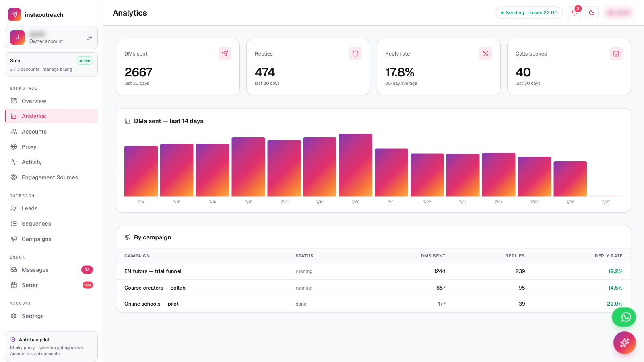Go to Accounts in the sidebar
644x362 pixels.
click(x=51, y=132)
